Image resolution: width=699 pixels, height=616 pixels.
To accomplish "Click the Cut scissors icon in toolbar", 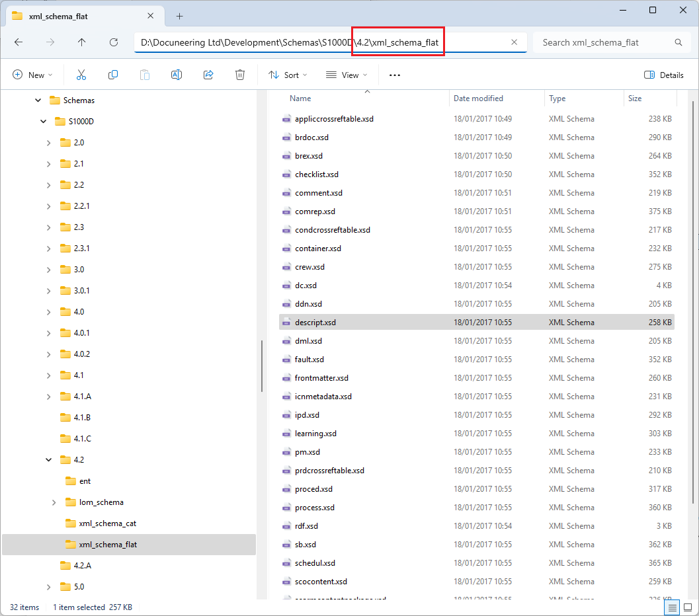I will (81, 75).
